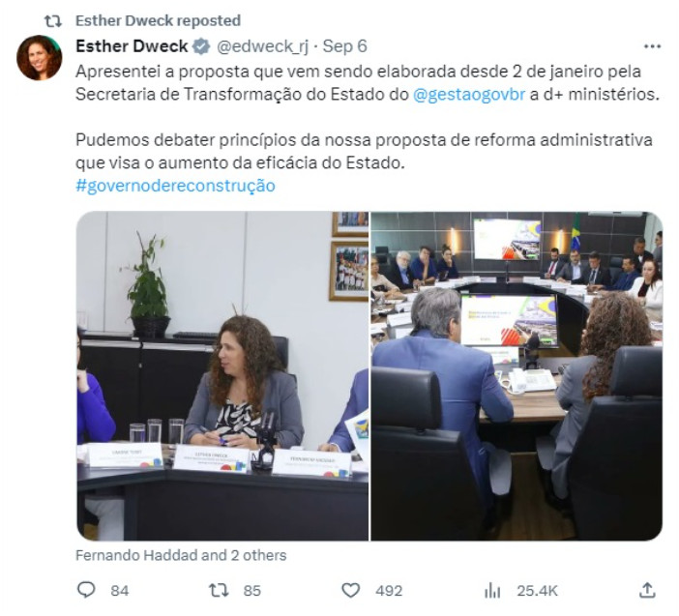679x616 pixels.
Task: Click 'Fernando Haddad and 2 others' tagged people
Action: [x=181, y=555]
